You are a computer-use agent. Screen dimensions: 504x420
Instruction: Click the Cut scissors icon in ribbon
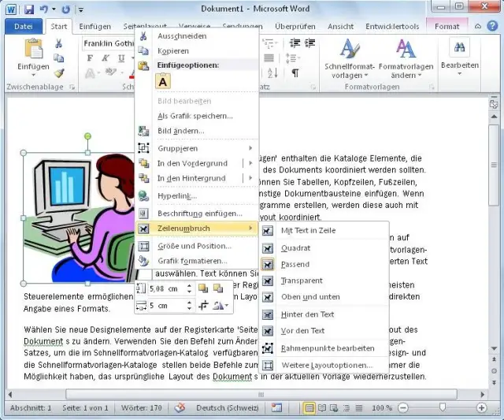[x=58, y=43]
